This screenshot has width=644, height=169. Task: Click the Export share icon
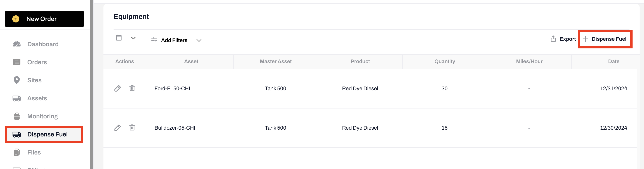[553, 39]
